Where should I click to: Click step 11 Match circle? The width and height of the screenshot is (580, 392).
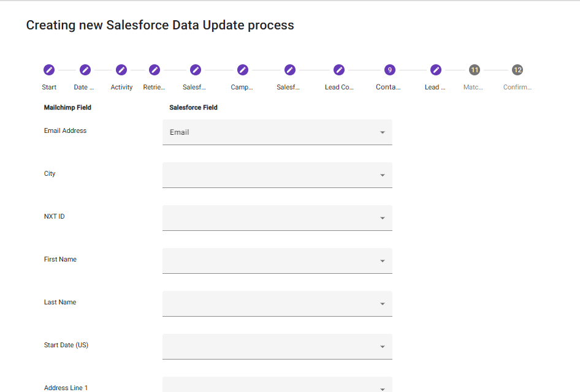click(475, 70)
